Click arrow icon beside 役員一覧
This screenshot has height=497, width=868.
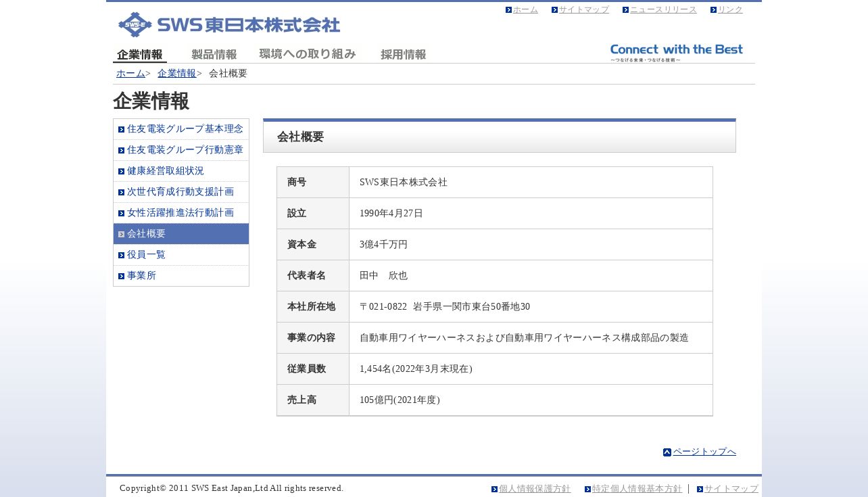click(x=122, y=255)
